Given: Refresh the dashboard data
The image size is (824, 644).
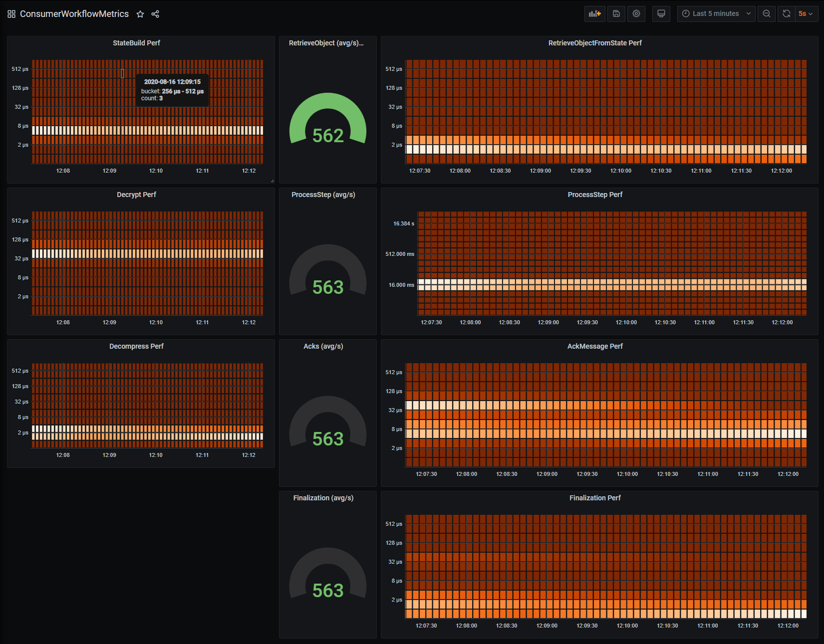Looking at the screenshot, I should pyautogui.click(x=786, y=13).
